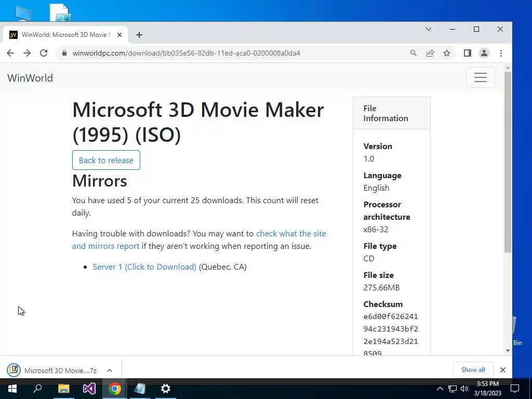
Task: Click the scrollbar up arrow
Action: tap(508, 68)
